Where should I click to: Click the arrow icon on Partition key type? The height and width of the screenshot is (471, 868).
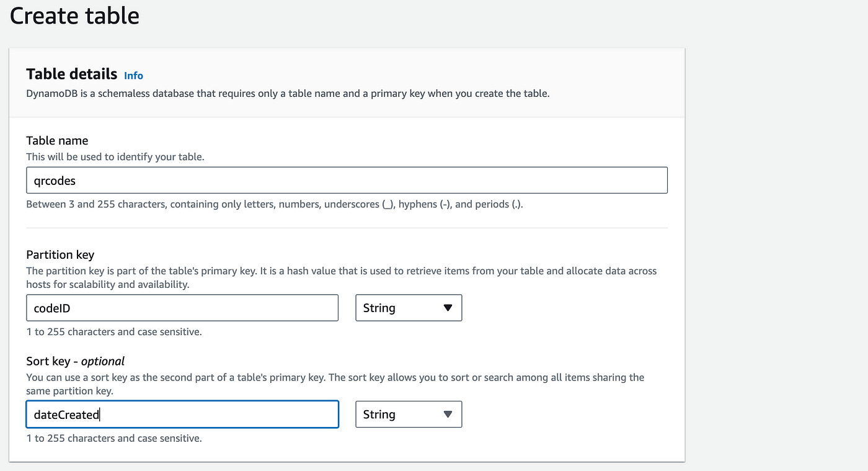[x=448, y=308]
